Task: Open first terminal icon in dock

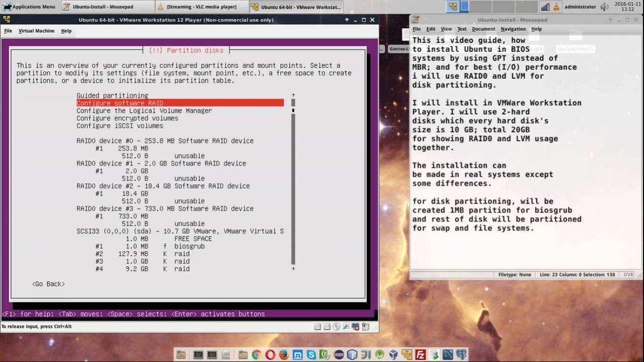Action: click(198, 354)
